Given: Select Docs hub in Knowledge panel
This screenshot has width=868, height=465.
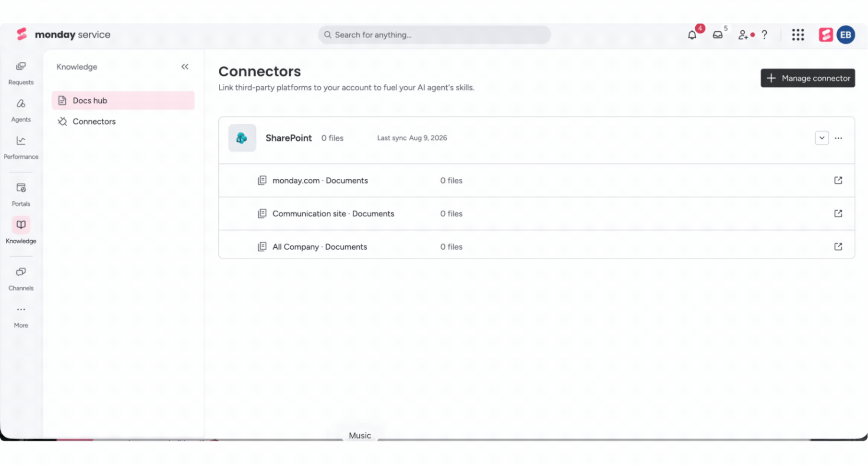Looking at the screenshot, I should pyautogui.click(x=123, y=101).
